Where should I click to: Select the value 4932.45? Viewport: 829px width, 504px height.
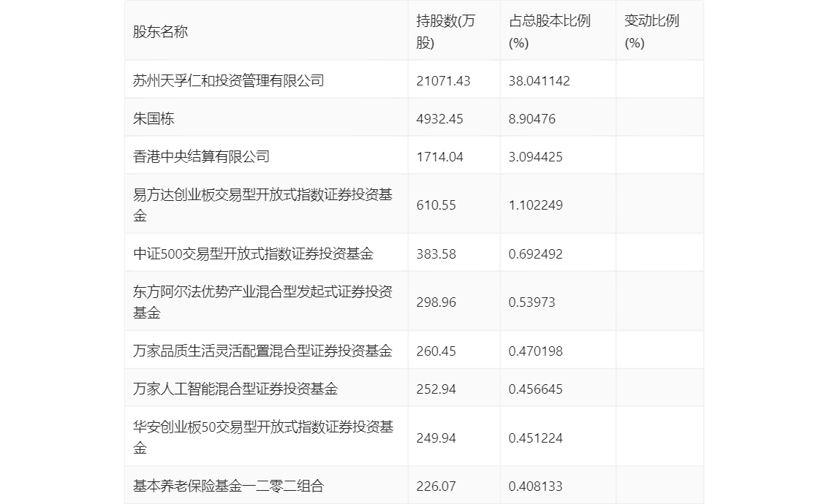439,119
